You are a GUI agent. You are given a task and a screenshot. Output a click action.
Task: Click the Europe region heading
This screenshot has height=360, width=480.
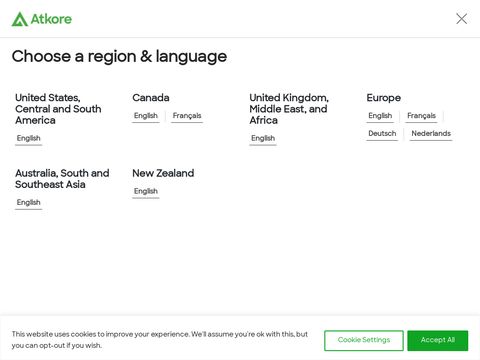pyautogui.click(x=383, y=98)
